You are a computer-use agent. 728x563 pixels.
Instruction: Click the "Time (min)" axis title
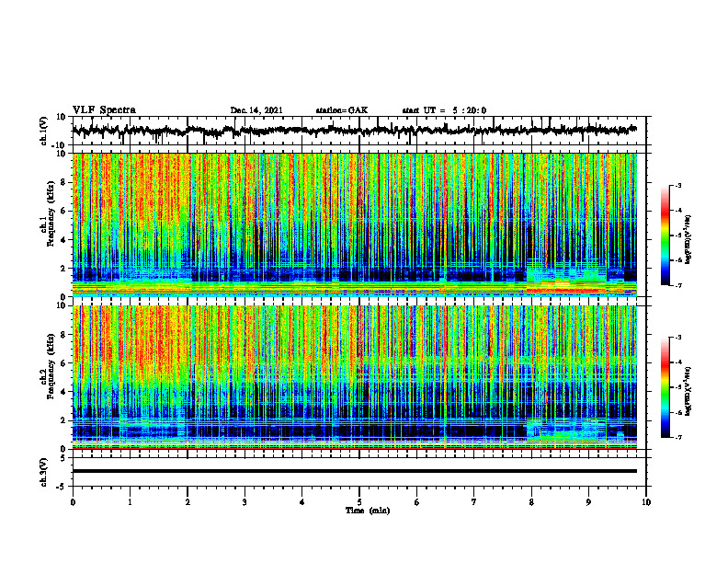tap(368, 511)
